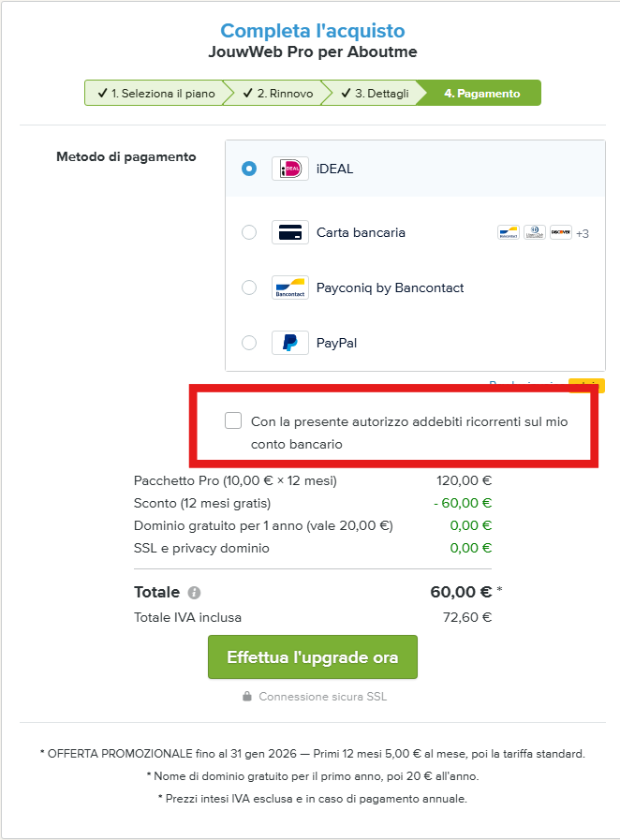Open step 3 Dettagli
620x840 pixels.
[374, 94]
